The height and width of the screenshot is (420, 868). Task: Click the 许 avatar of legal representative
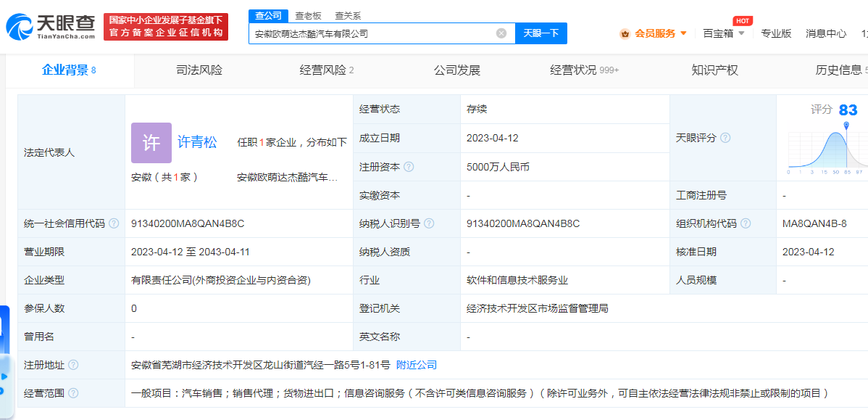[x=151, y=143]
